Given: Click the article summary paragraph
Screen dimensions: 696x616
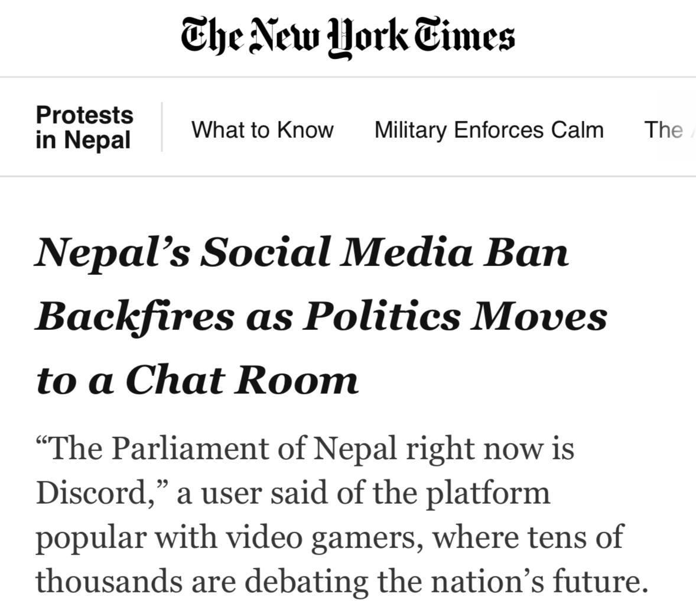Looking at the screenshot, I should click(342, 514).
